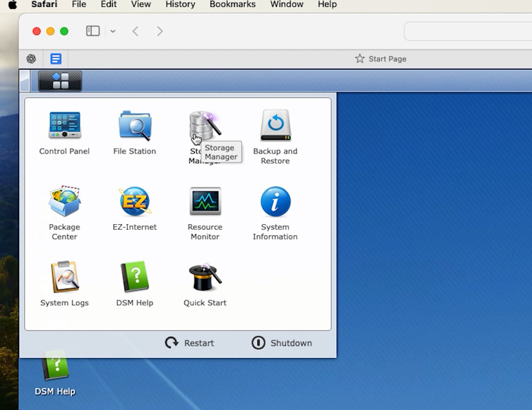Screen dimensions: 532x410
Task: Shut down the DiskStation
Action: [282, 343]
